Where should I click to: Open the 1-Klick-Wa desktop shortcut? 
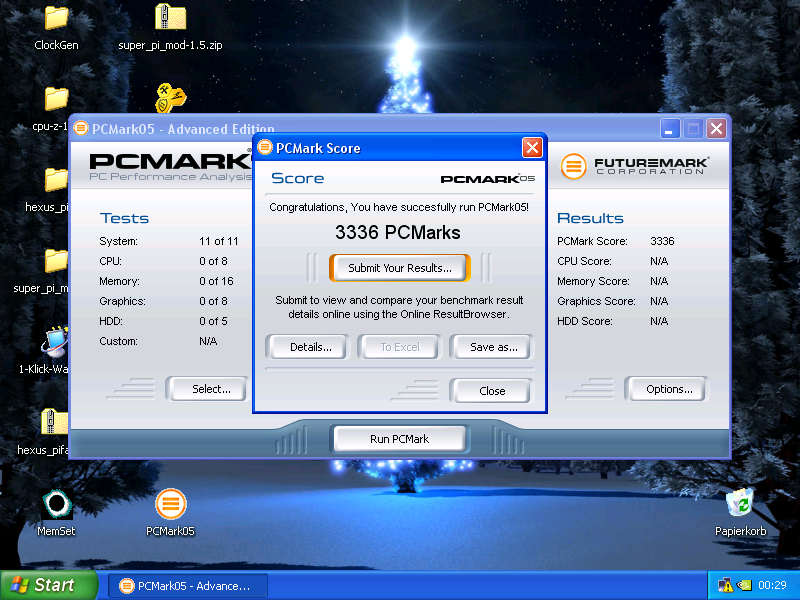(55, 342)
